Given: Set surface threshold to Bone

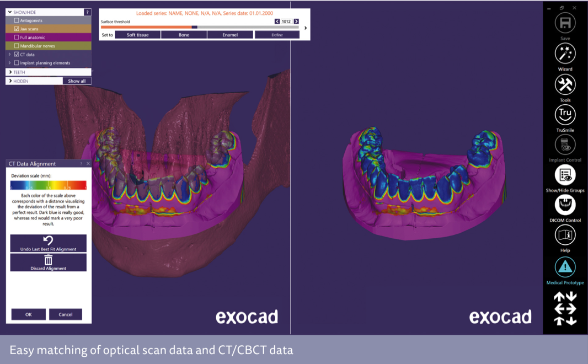Looking at the screenshot, I should [184, 35].
